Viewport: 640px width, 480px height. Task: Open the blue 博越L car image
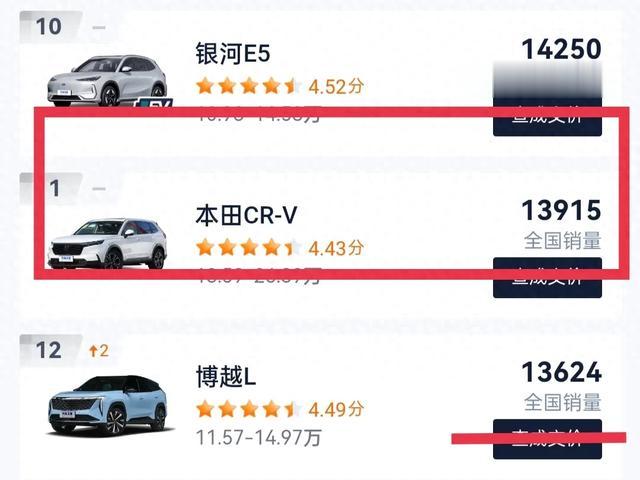(x=107, y=405)
